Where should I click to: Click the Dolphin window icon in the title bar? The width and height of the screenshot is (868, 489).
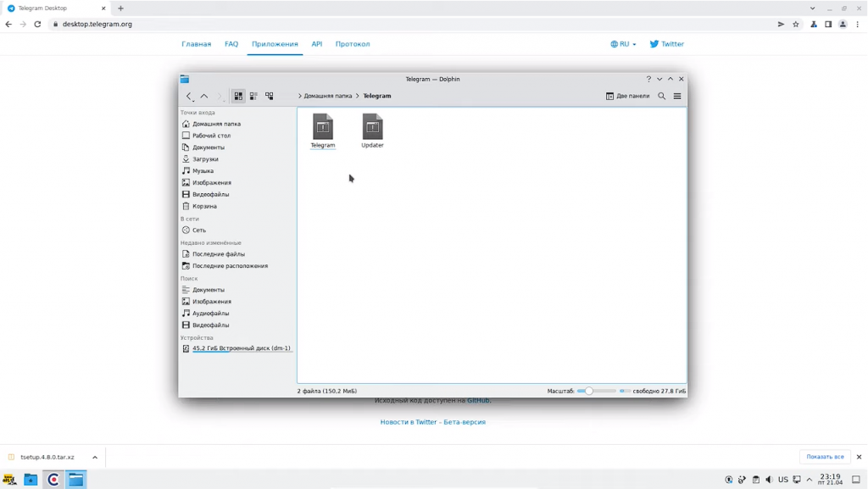tap(185, 79)
